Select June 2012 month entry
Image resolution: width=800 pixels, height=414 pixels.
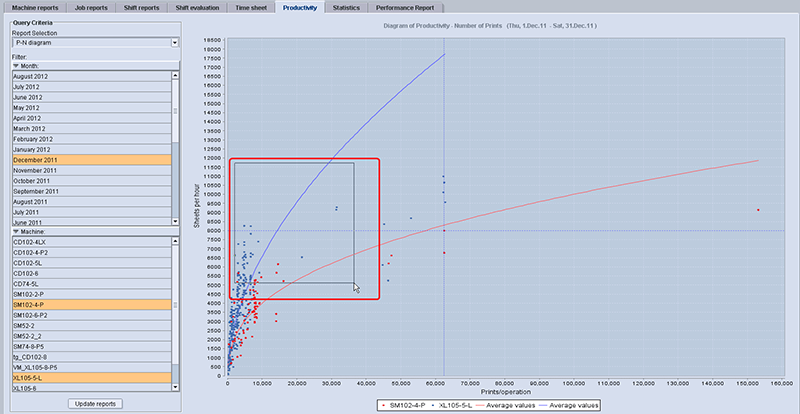click(92, 97)
